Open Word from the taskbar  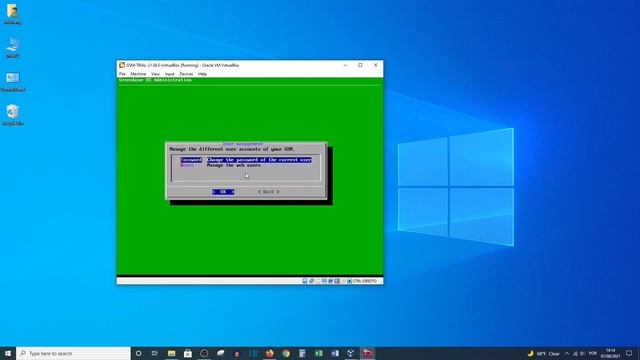pos(335,353)
